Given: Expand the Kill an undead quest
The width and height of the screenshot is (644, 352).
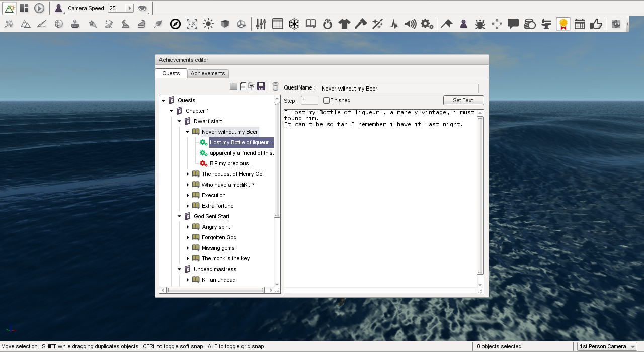Looking at the screenshot, I should point(187,280).
